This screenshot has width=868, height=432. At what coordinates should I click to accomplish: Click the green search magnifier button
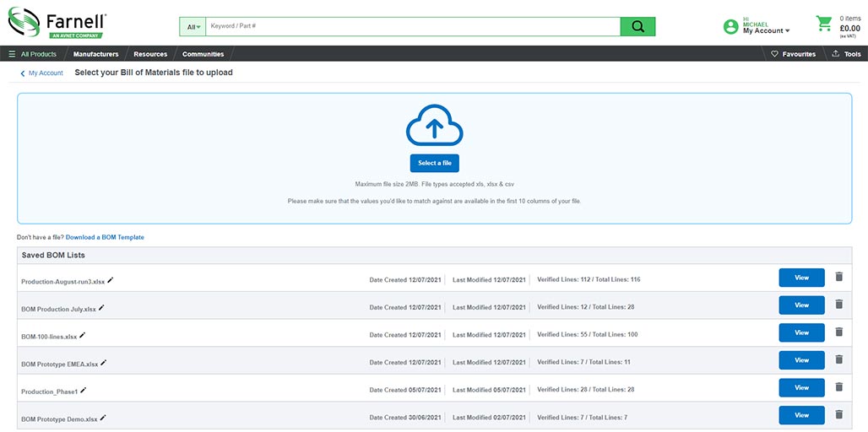[x=637, y=26]
